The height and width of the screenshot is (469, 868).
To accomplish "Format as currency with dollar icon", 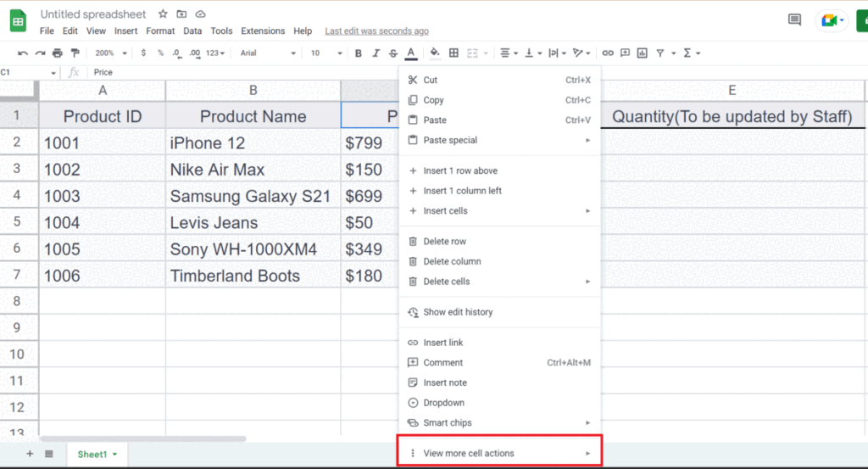I will coord(143,53).
